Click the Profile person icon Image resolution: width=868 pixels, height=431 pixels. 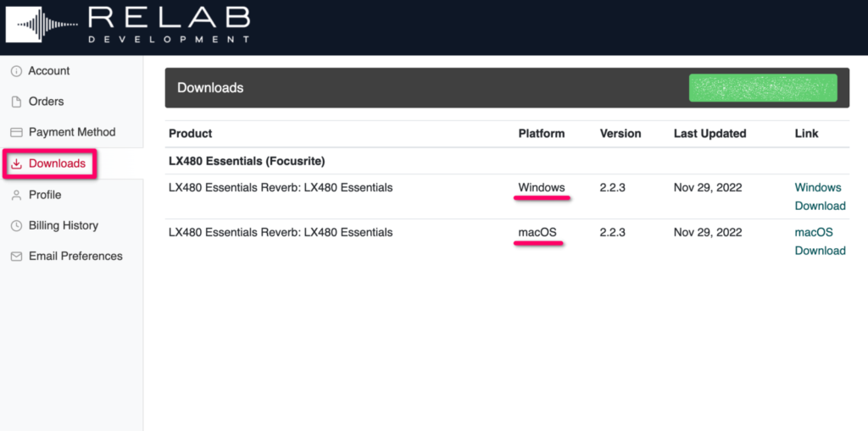[x=17, y=195]
